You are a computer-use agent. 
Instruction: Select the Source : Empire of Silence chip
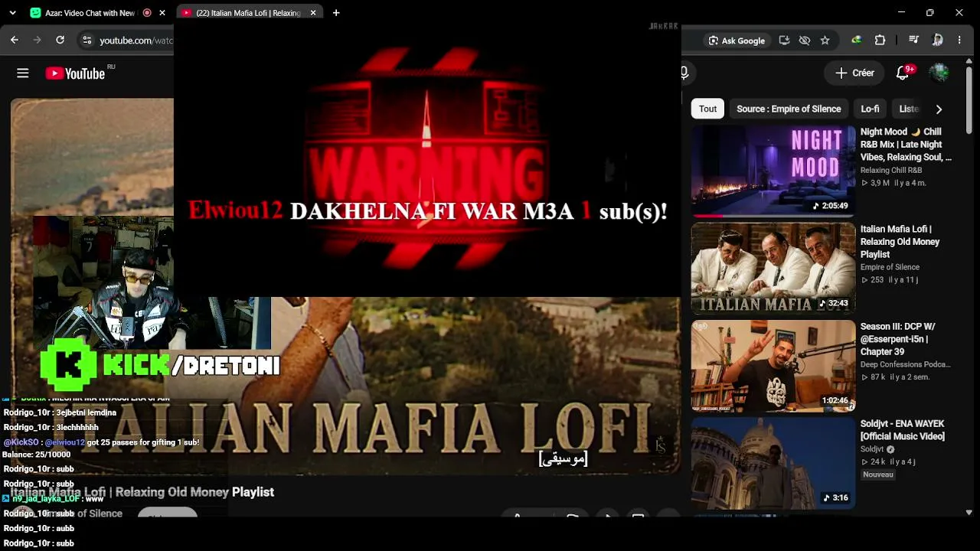point(789,109)
